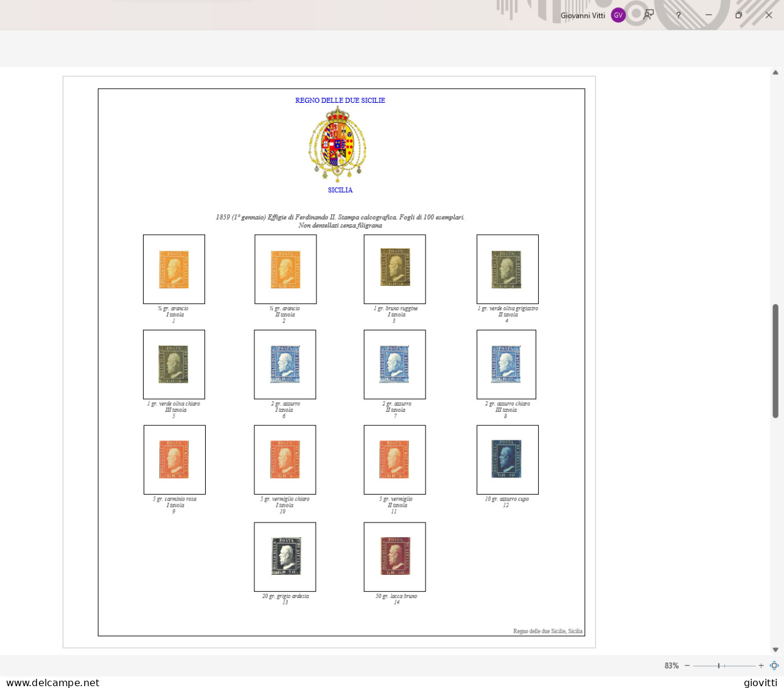Click caption '5 gr. vermiglio chiaro'

pos(285,499)
